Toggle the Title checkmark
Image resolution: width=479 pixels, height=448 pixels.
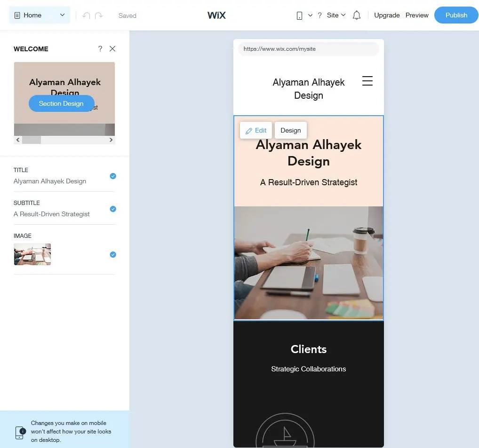tap(113, 176)
